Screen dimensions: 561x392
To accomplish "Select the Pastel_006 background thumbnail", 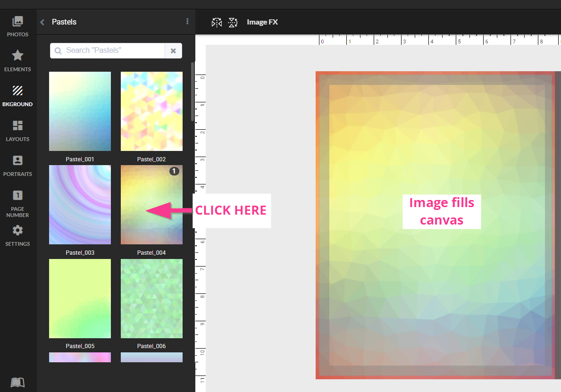I will click(152, 298).
